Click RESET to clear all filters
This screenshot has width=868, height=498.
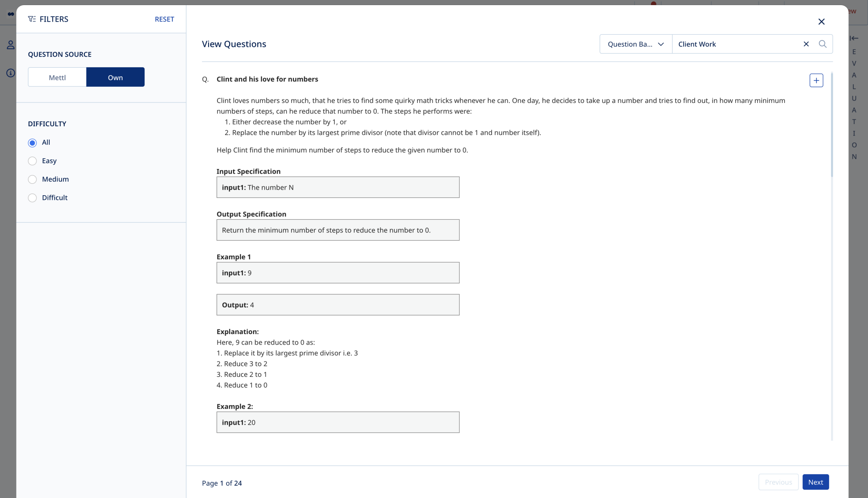(164, 19)
